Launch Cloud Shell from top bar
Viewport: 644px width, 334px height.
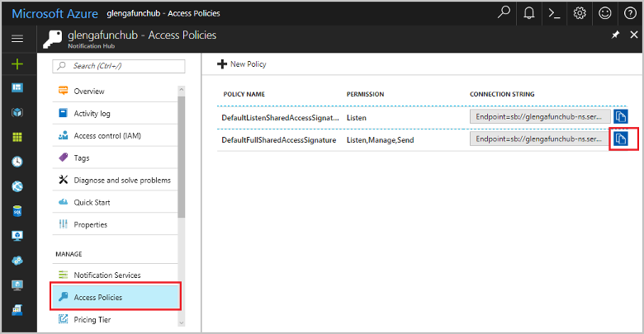(555, 13)
